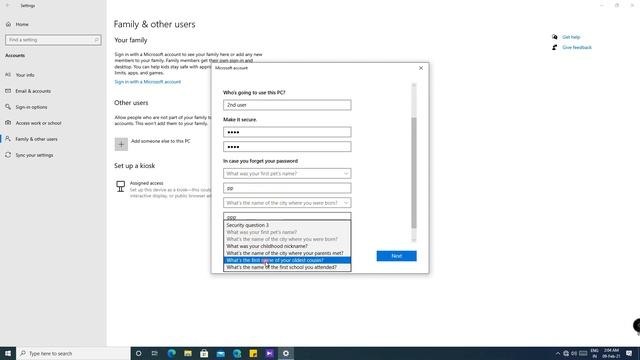The width and height of the screenshot is (640, 360).
Task: Show hidden system tray icons
Action: coord(558,353)
